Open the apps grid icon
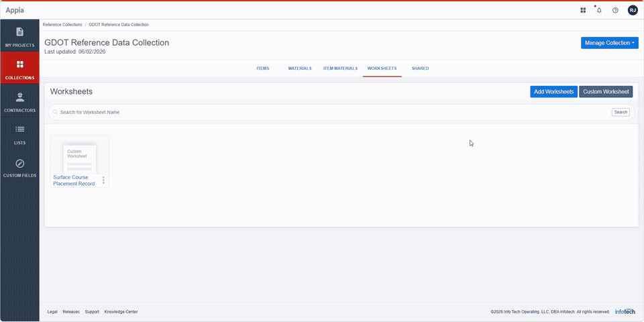Image resolution: width=644 pixels, height=322 pixels. coord(583,10)
